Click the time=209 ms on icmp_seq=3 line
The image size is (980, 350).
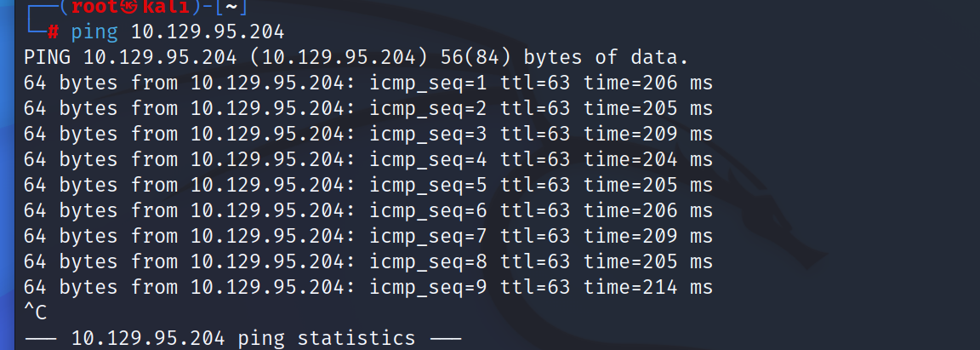point(648,134)
